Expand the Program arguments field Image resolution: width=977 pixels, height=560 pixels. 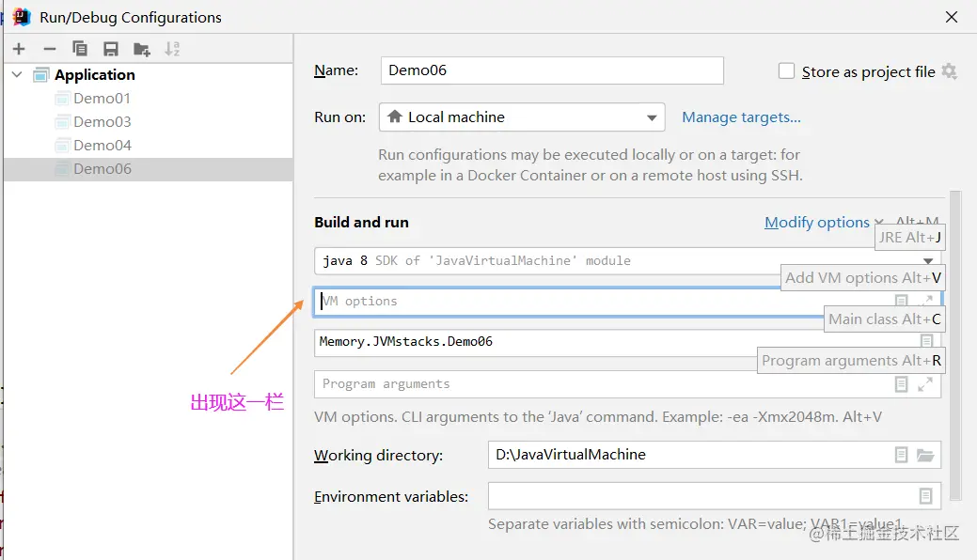click(925, 384)
